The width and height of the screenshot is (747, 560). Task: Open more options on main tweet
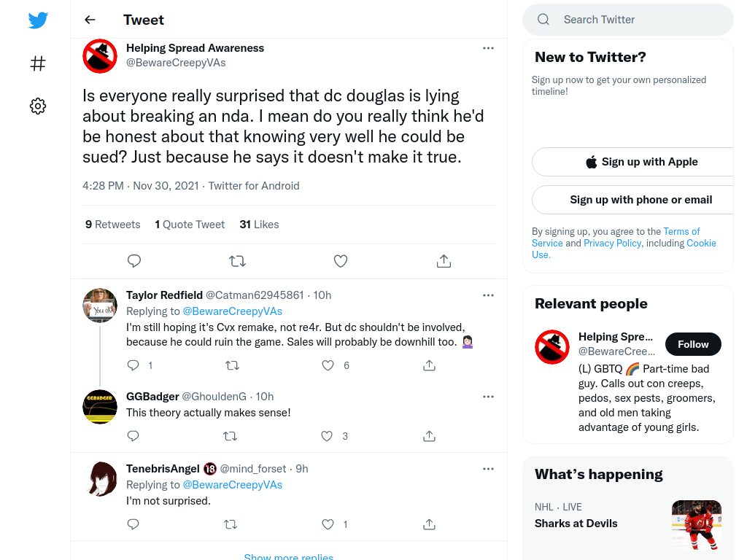[x=488, y=48]
